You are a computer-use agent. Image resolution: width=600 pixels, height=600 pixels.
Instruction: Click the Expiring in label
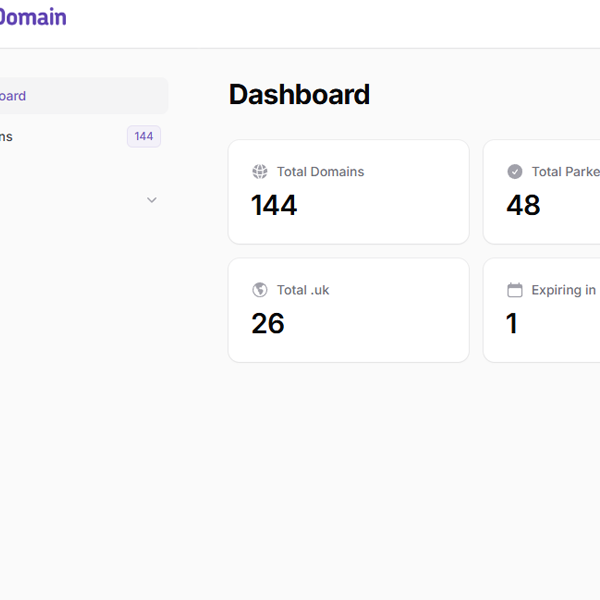point(564,290)
